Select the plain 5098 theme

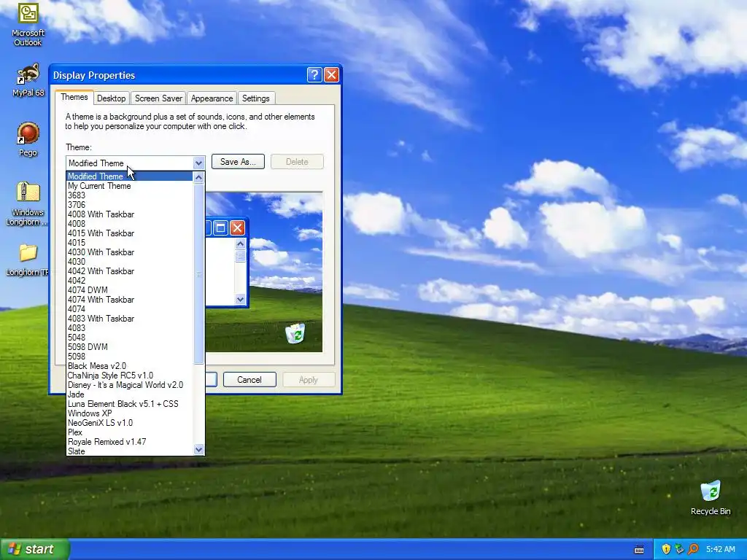point(130,356)
